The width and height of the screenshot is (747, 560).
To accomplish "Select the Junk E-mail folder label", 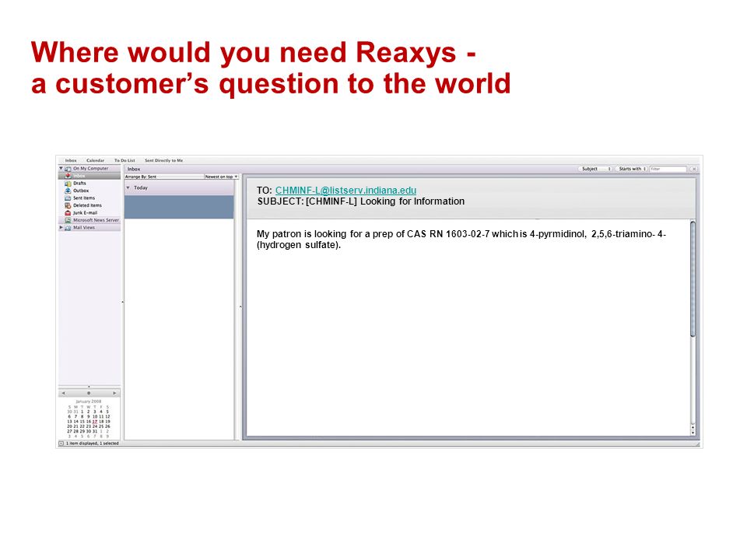I will pyautogui.click(x=86, y=213).
